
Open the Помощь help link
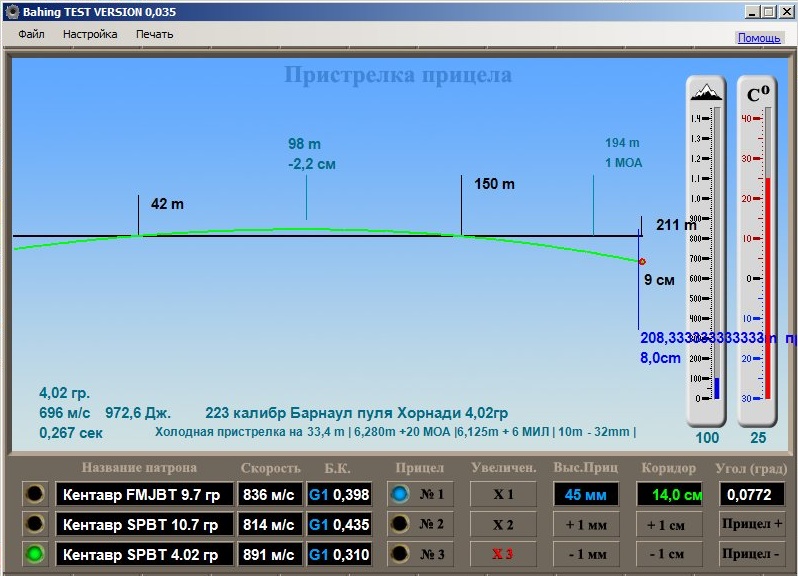pos(759,38)
